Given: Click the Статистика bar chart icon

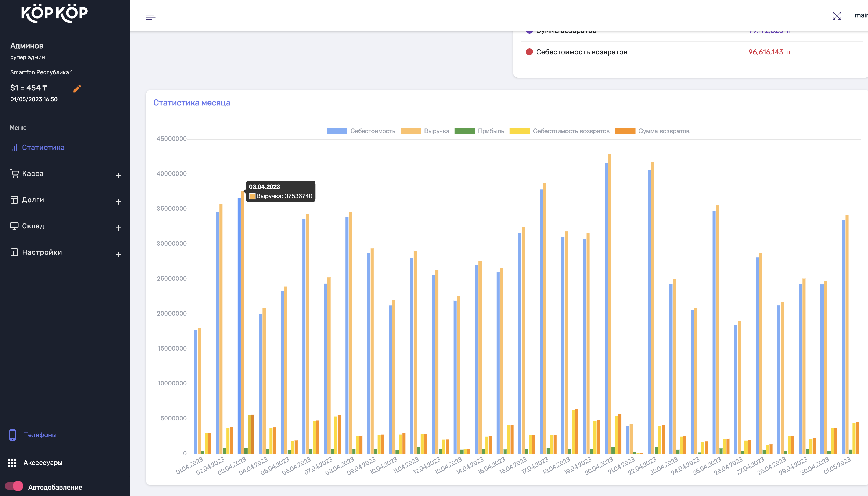Looking at the screenshot, I should coord(14,148).
